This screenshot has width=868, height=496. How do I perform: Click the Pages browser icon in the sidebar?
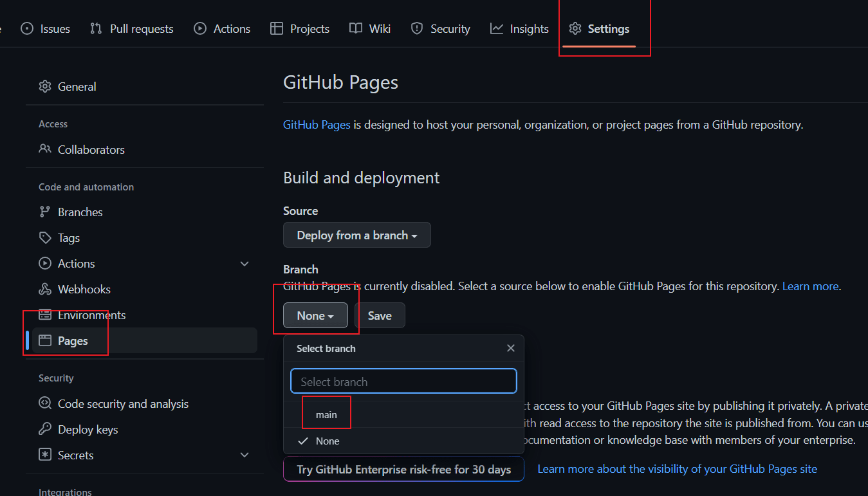(x=45, y=340)
